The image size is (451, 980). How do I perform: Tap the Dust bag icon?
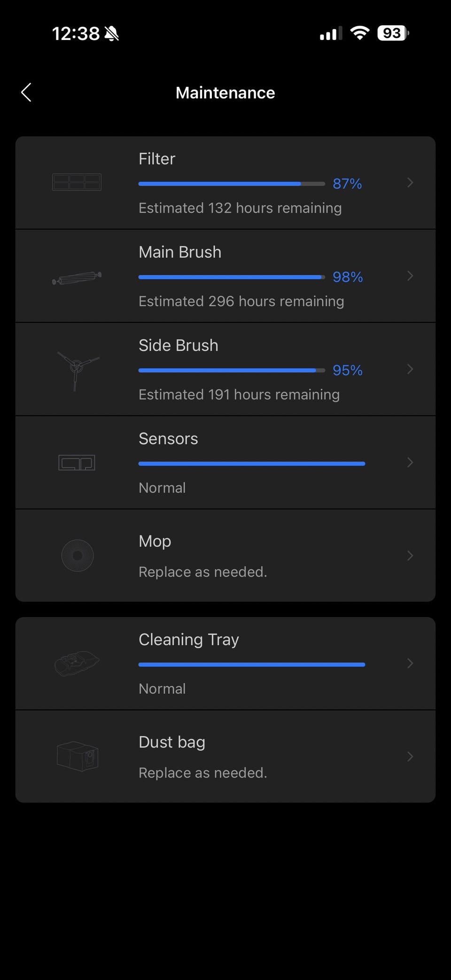tap(78, 756)
